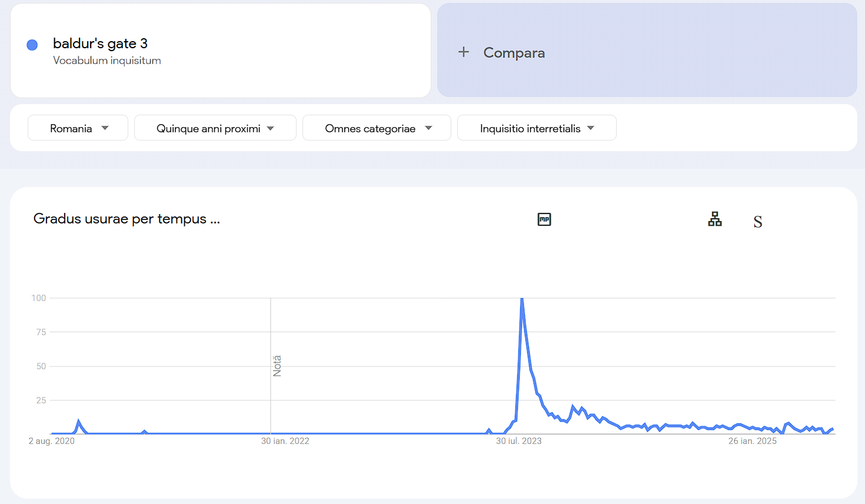Open the Omnes categoriae dropdown

pyautogui.click(x=377, y=128)
